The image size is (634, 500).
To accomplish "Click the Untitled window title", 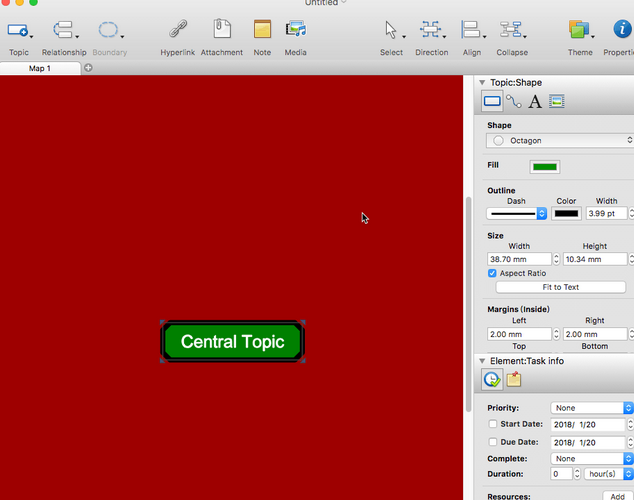I will tap(321, 3).
